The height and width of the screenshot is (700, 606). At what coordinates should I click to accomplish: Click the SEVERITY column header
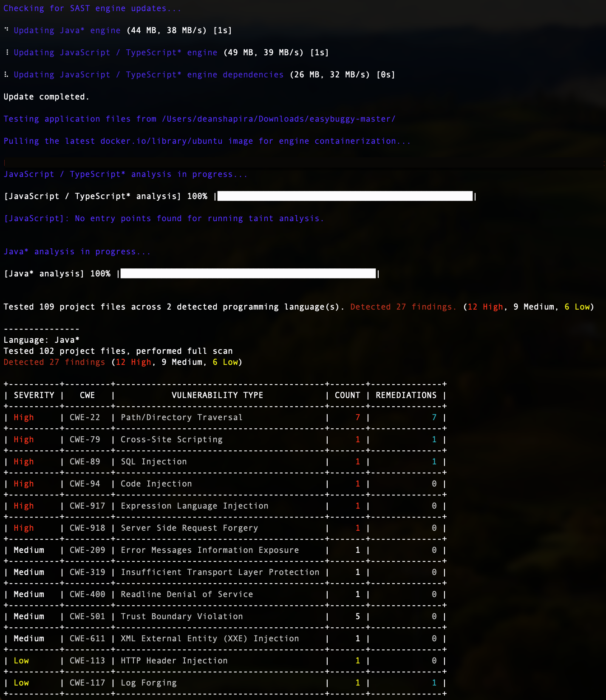pyautogui.click(x=34, y=396)
